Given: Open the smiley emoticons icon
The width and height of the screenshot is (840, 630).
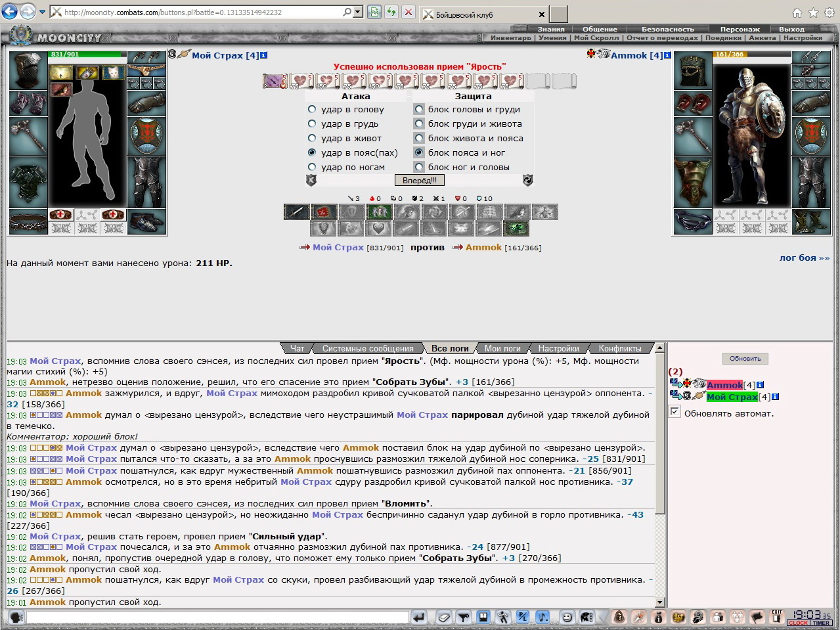Looking at the screenshot, I should (x=567, y=617).
